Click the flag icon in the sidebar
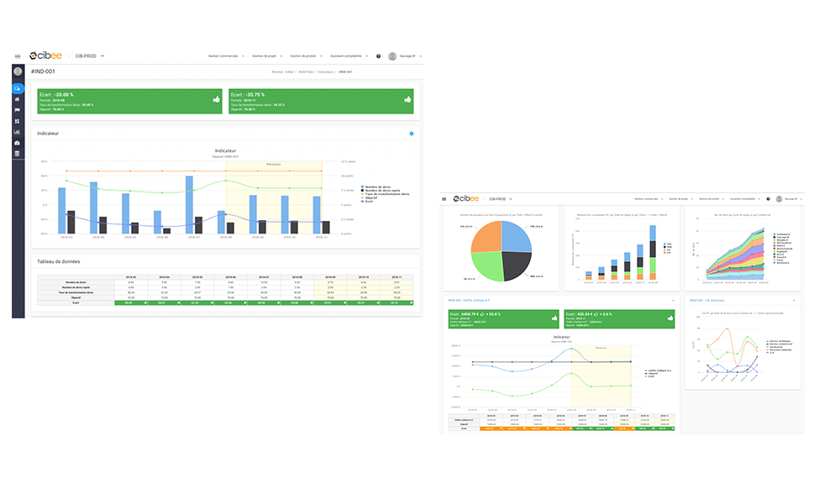The height and width of the screenshot is (504, 840). pos(18,110)
